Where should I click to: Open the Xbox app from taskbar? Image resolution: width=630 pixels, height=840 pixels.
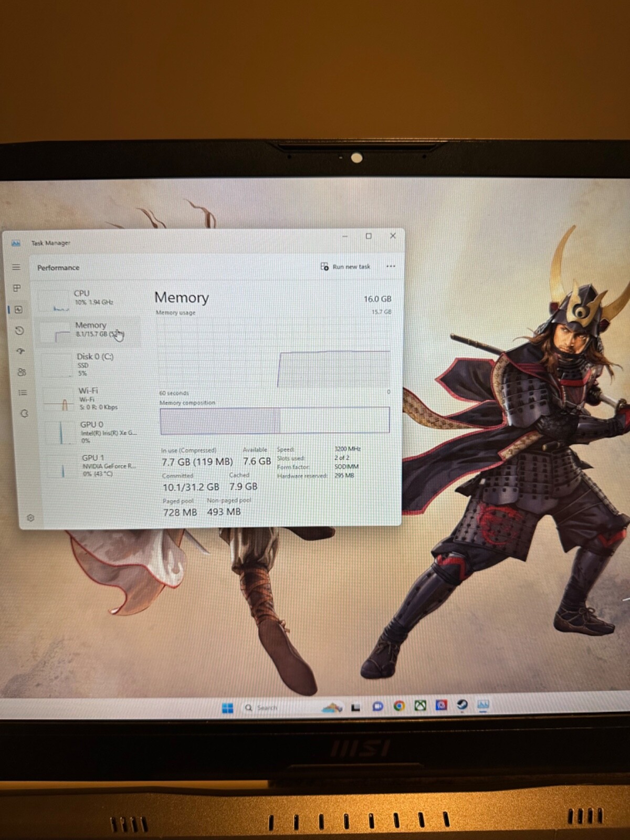420,706
